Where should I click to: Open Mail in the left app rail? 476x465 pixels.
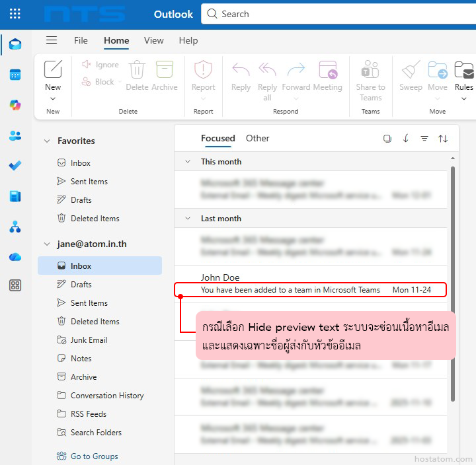pyautogui.click(x=15, y=44)
